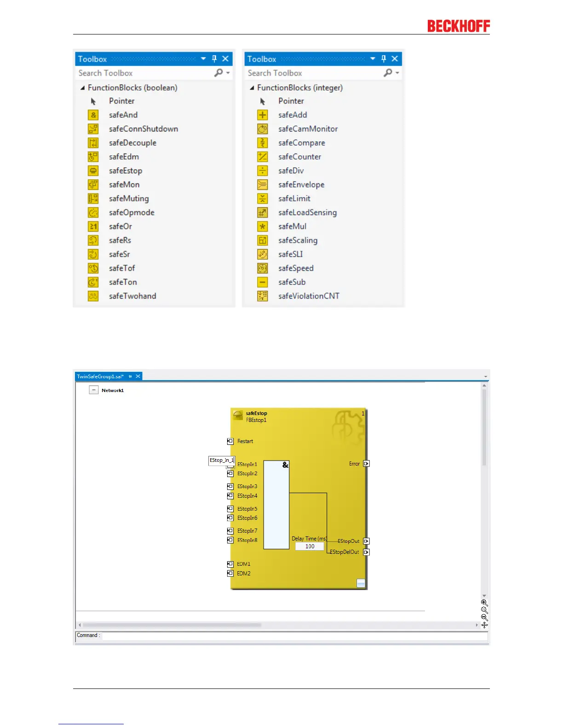
Task: Open search options dropdown in boolean Toolbox
Action: pos(228,73)
